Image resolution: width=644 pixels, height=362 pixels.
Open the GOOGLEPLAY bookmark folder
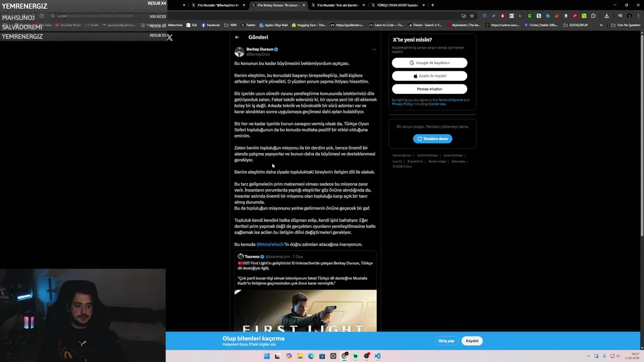pos(576,25)
